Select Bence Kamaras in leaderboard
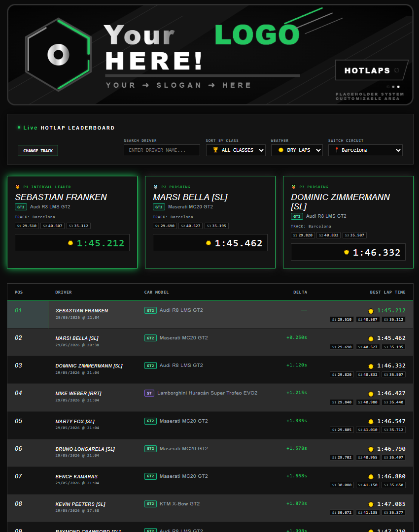This screenshot has height=532, width=419. pos(76,477)
